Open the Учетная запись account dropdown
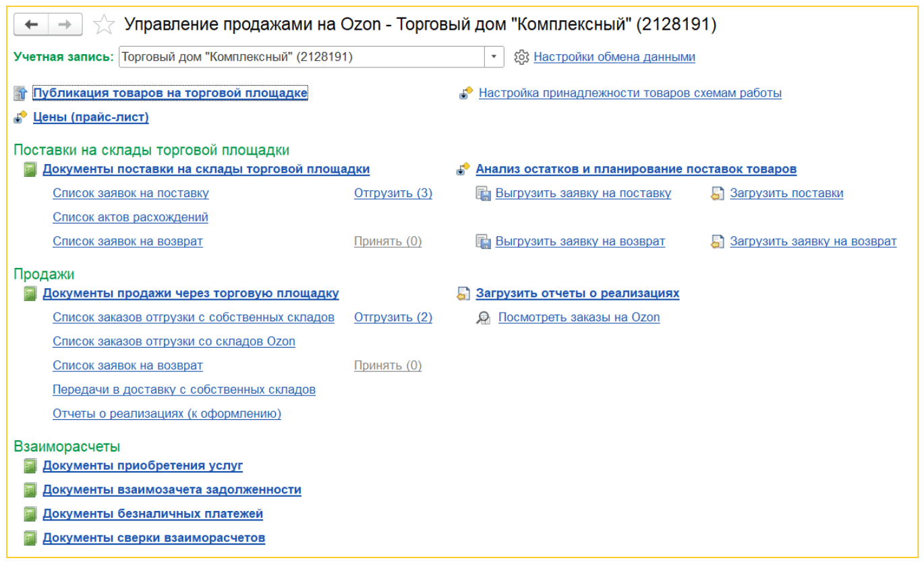Viewport: 924px width, 565px height. (x=494, y=57)
